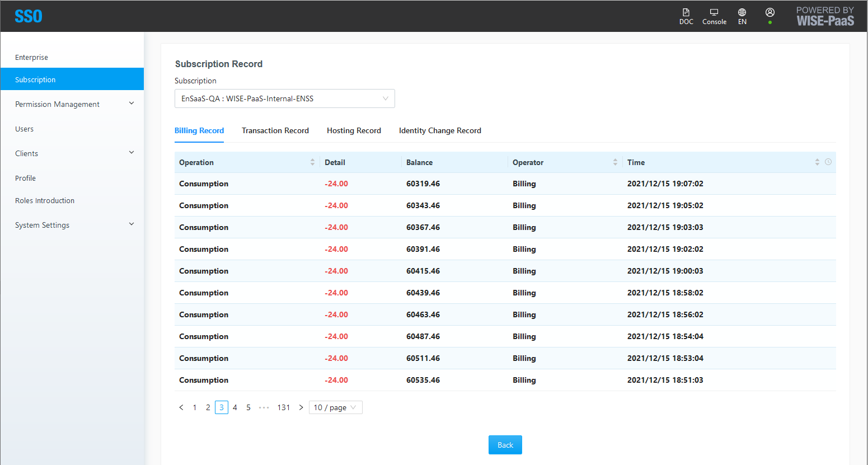Image resolution: width=868 pixels, height=465 pixels.
Task: Open the 10 / page size dropdown
Action: coord(336,407)
